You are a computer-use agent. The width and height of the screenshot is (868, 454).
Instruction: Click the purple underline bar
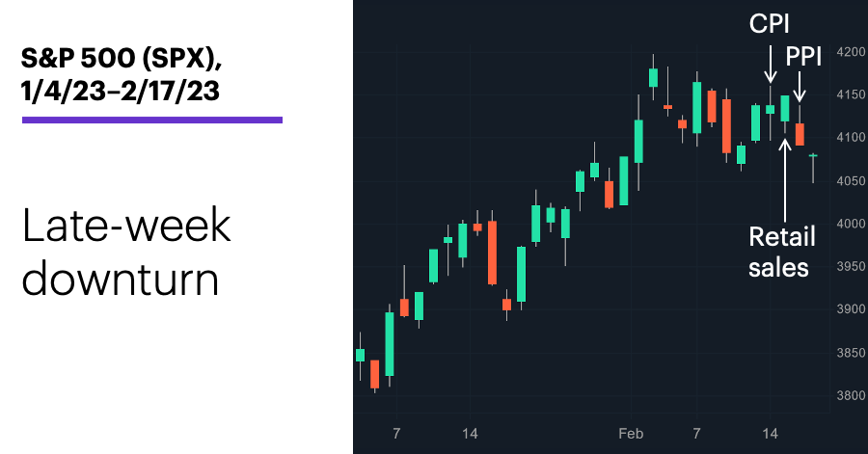coord(152,120)
